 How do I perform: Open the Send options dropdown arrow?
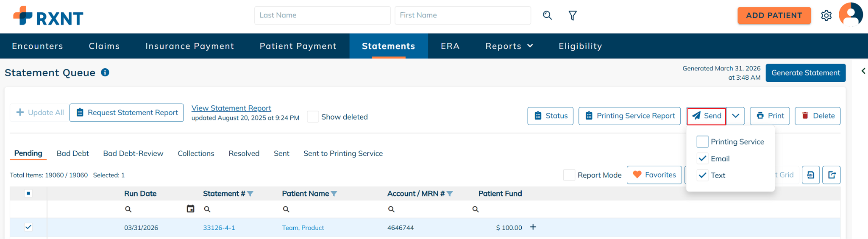735,116
